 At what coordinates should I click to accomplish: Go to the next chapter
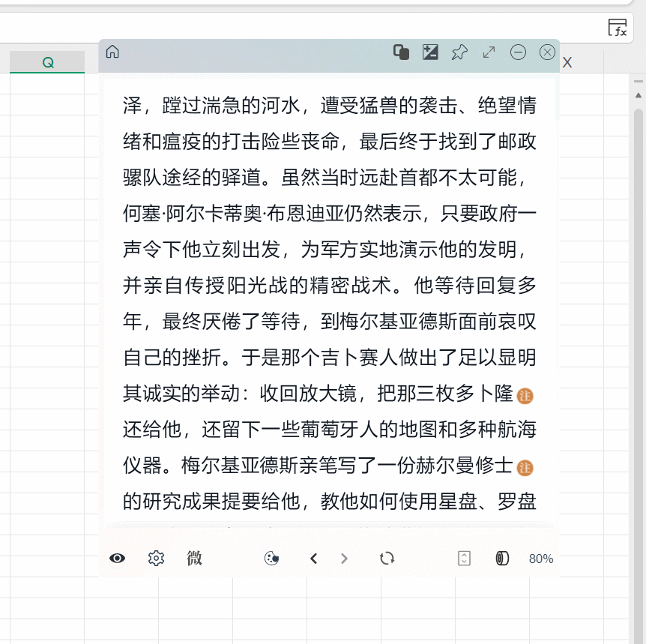(x=344, y=558)
